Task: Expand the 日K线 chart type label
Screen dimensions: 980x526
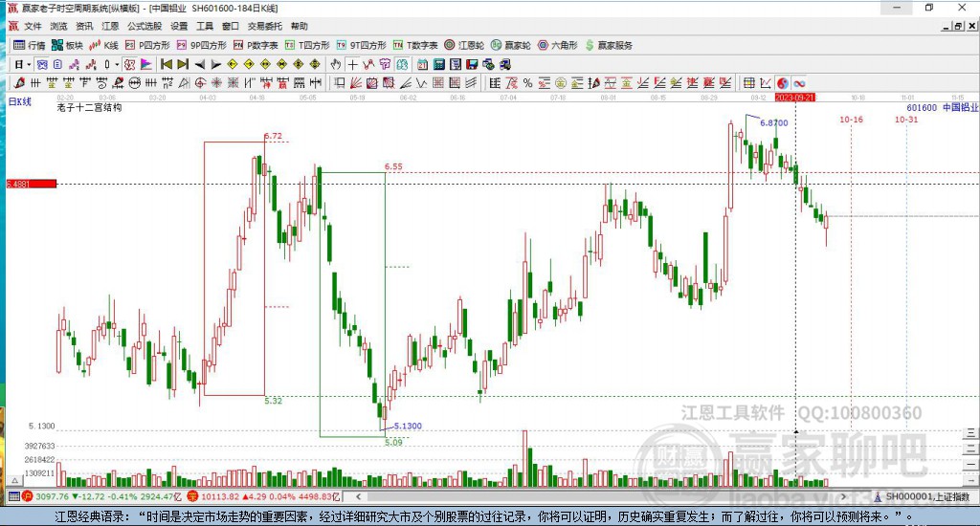Action: 20,100
